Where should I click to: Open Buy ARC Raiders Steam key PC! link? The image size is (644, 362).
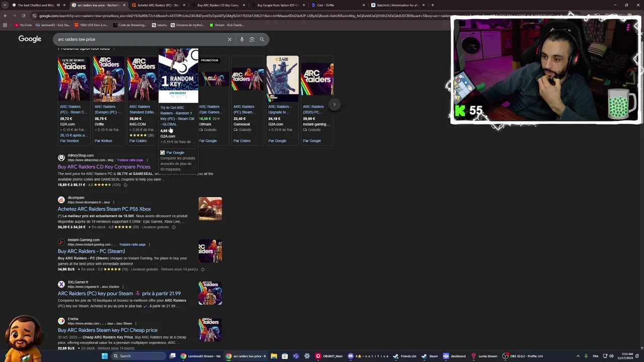pyautogui.click(x=108, y=330)
